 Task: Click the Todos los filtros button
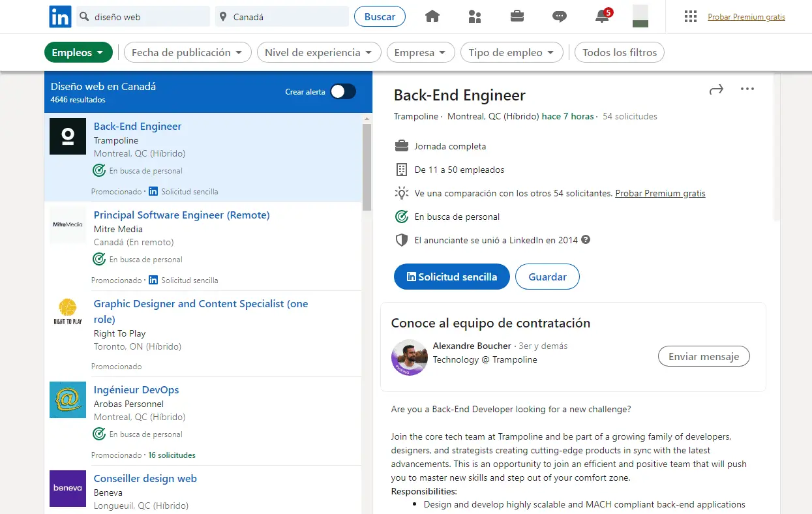pyautogui.click(x=620, y=53)
